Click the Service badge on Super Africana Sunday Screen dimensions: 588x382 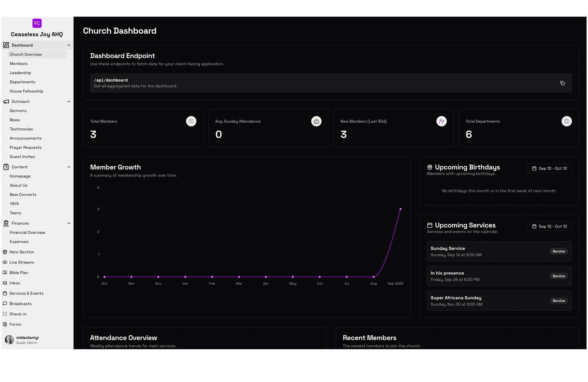point(558,301)
